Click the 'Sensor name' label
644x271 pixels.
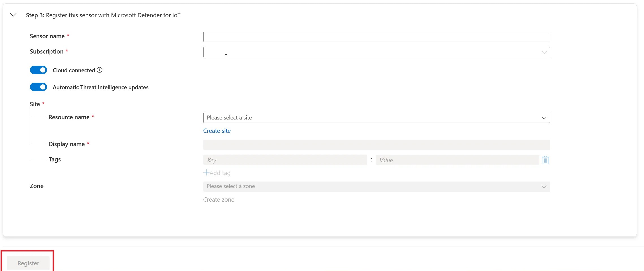[47, 36]
